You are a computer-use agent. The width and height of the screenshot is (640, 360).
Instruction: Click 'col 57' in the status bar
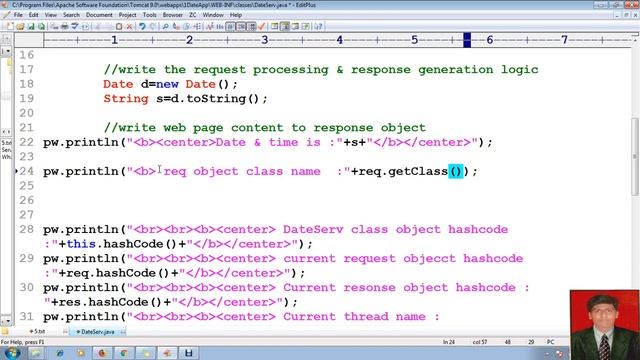(480, 342)
